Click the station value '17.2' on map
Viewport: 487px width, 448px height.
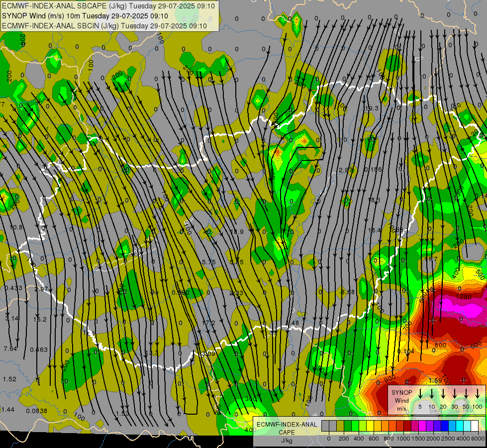click(208, 323)
